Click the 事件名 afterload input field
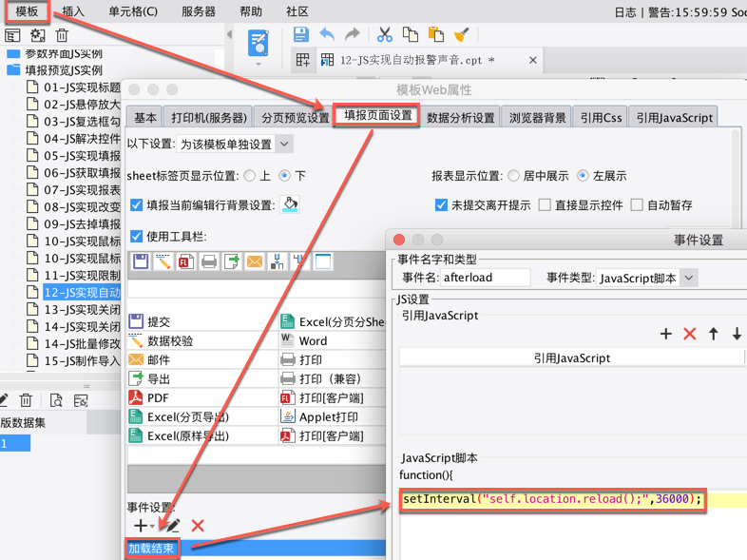This screenshot has width=747, height=560. coord(486,278)
